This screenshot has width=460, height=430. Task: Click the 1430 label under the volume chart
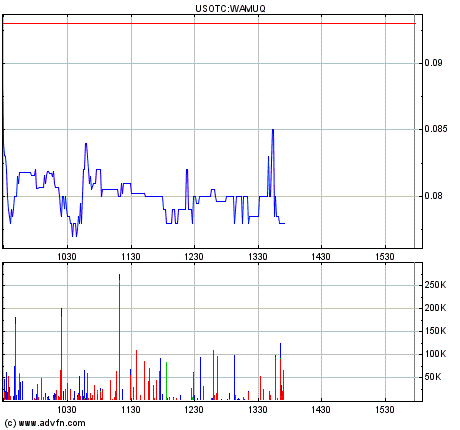321,409
